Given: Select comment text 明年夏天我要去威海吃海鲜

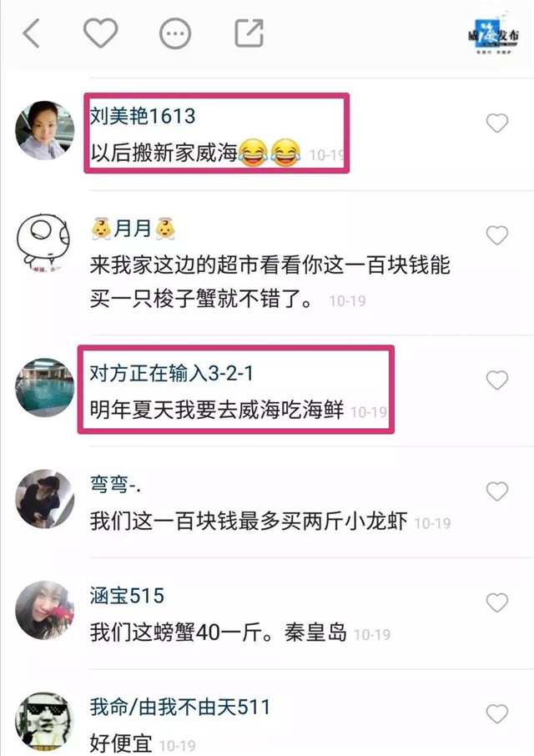Looking at the screenshot, I should tap(217, 411).
